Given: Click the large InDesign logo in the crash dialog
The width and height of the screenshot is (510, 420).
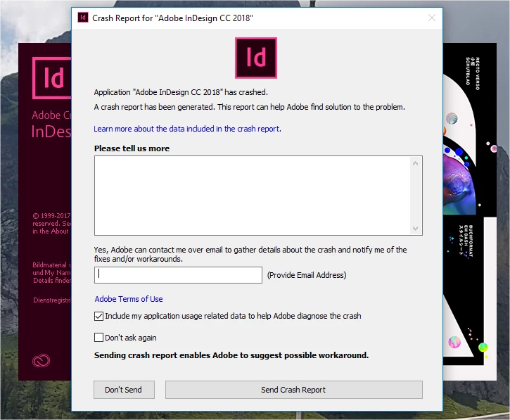Looking at the screenshot, I should point(256,58).
